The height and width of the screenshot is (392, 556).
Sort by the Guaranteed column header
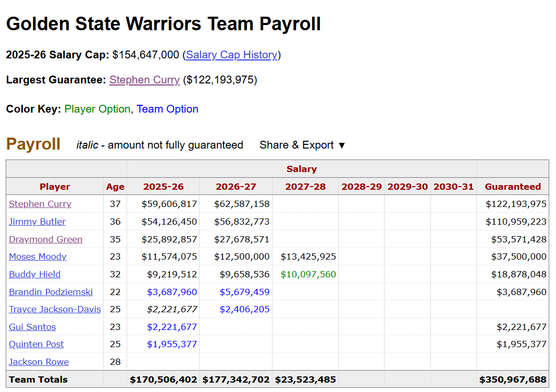[513, 187]
